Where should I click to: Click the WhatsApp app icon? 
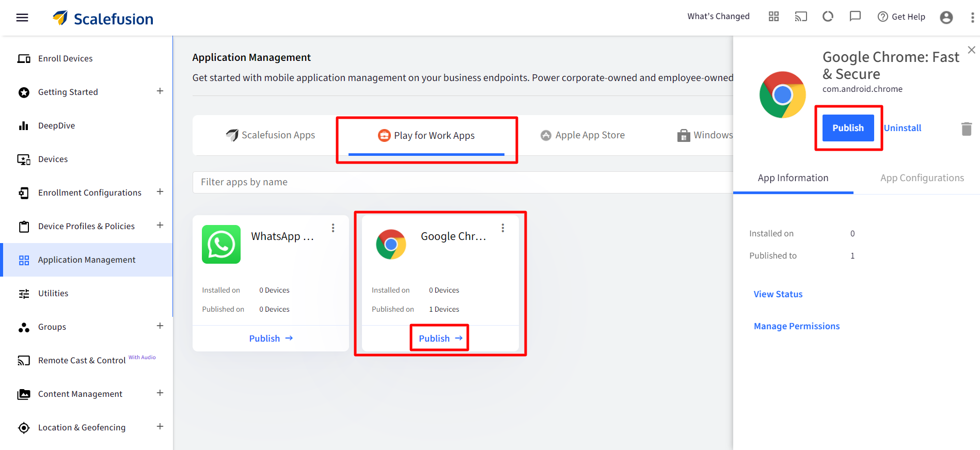[x=222, y=245]
